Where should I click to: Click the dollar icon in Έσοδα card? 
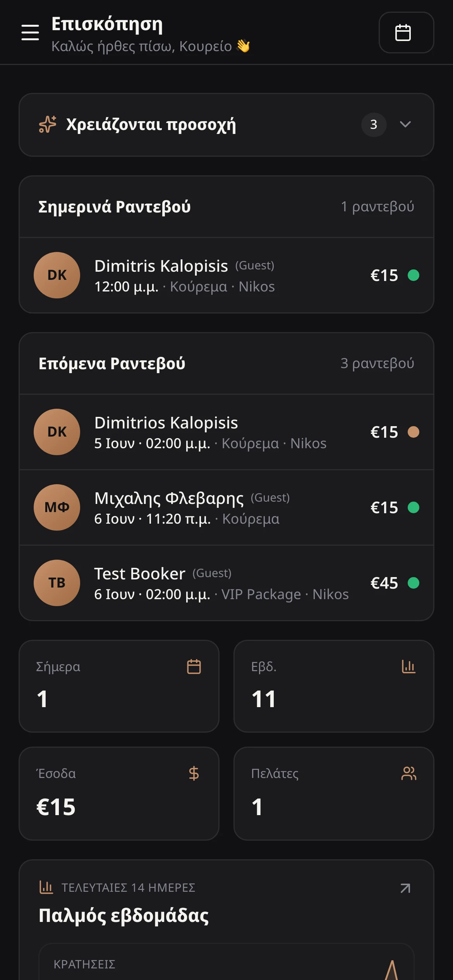click(194, 773)
